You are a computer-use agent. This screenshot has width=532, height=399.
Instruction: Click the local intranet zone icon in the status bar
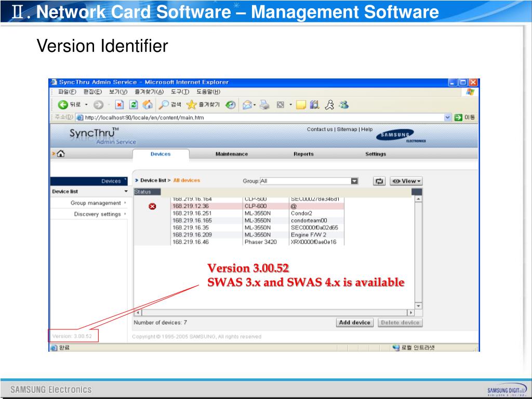click(395, 348)
